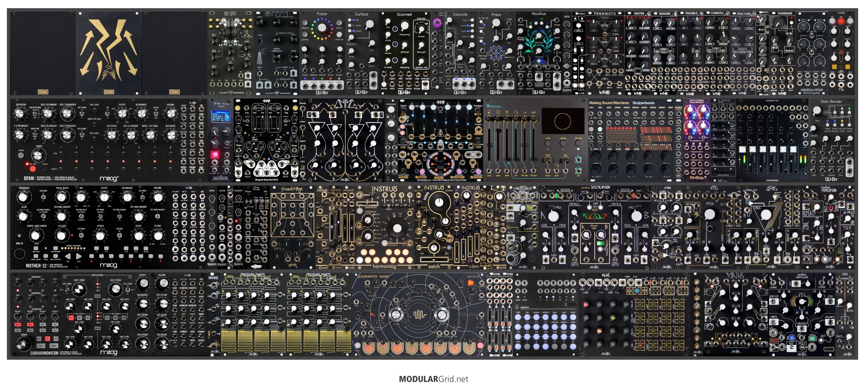Screen dimensions: 868x386
Task: Click the 'MOTHER-32' name label
Action: tap(36, 266)
